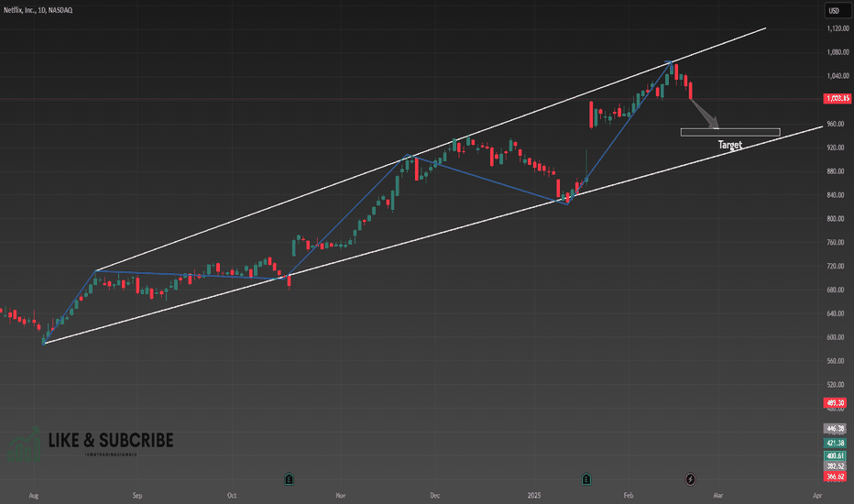The width and height of the screenshot is (854, 504).
Task: Click the lightning event marker before Mar
Action: [690, 479]
